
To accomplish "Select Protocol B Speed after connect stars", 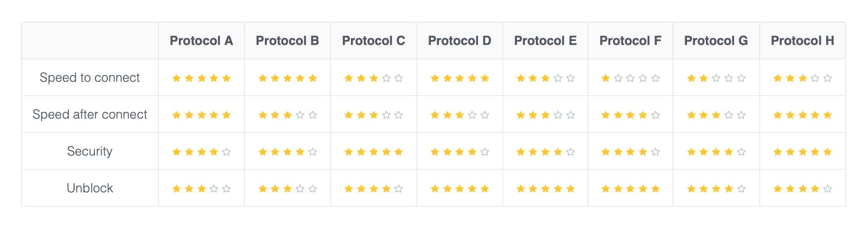I will click(288, 115).
